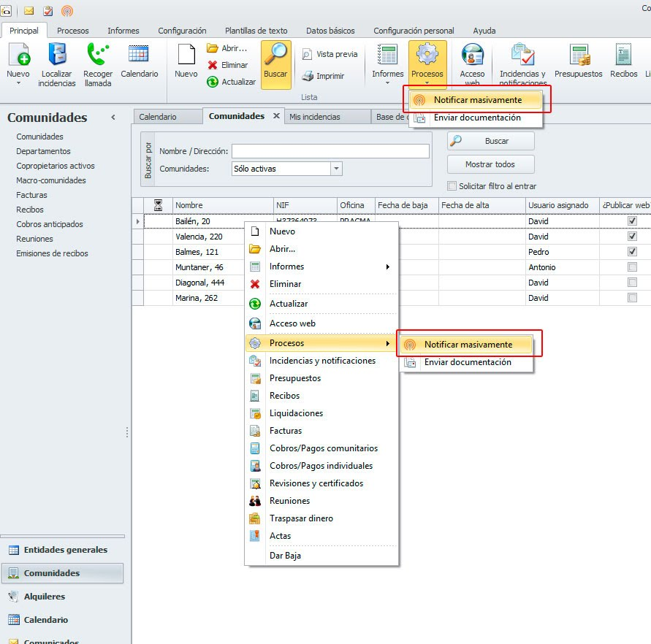This screenshot has height=644, width=651.
Task: Collapse the Comunidades side panel
Action: pos(113,118)
